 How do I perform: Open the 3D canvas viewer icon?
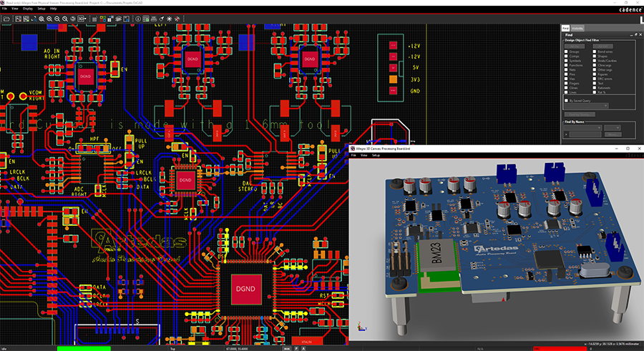pos(81,19)
